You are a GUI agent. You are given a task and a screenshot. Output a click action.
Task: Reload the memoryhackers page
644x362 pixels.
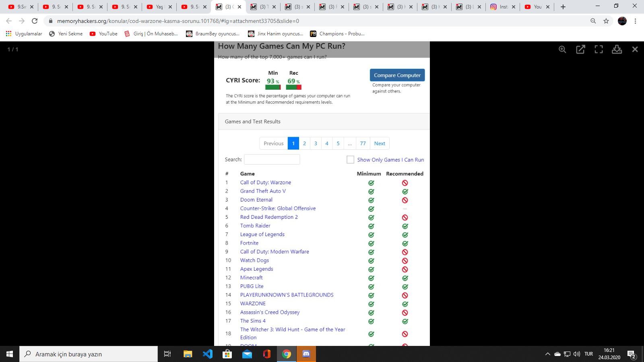[x=35, y=21]
